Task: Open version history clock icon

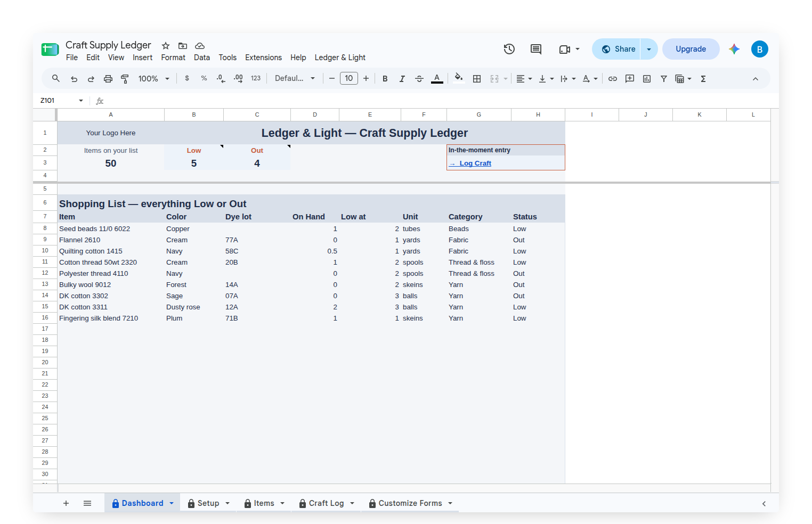Action: click(509, 49)
